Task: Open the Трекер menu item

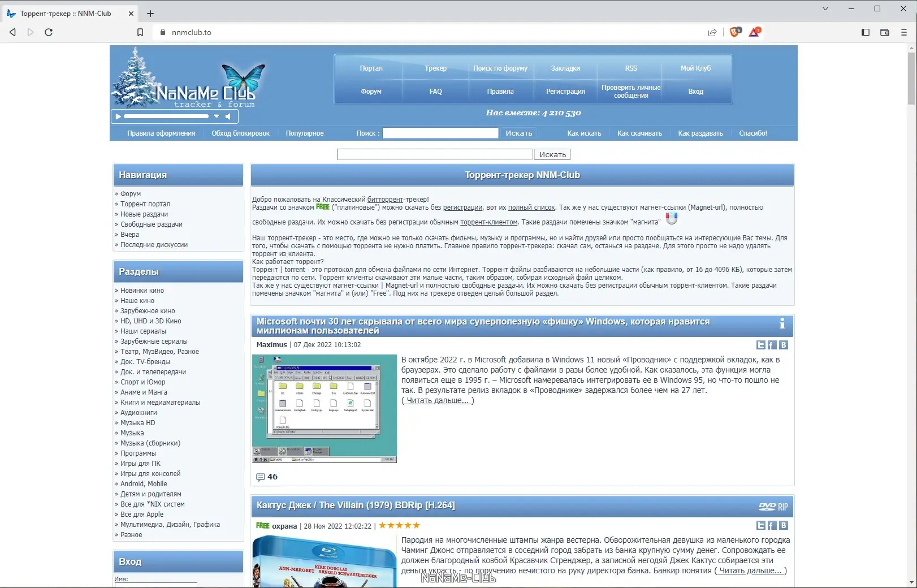Action: coord(436,68)
